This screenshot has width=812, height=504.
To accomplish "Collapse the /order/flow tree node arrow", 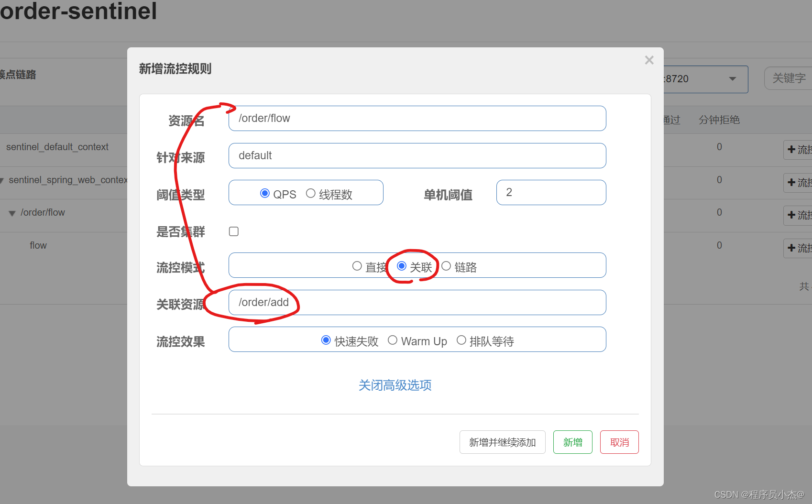I will pyautogui.click(x=12, y=213).
